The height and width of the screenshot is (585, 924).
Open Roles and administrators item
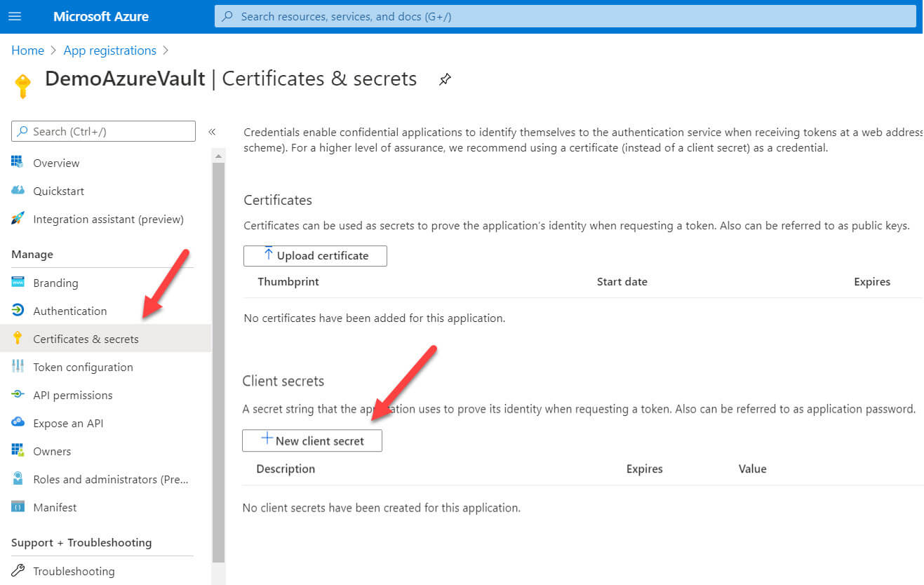111,479
